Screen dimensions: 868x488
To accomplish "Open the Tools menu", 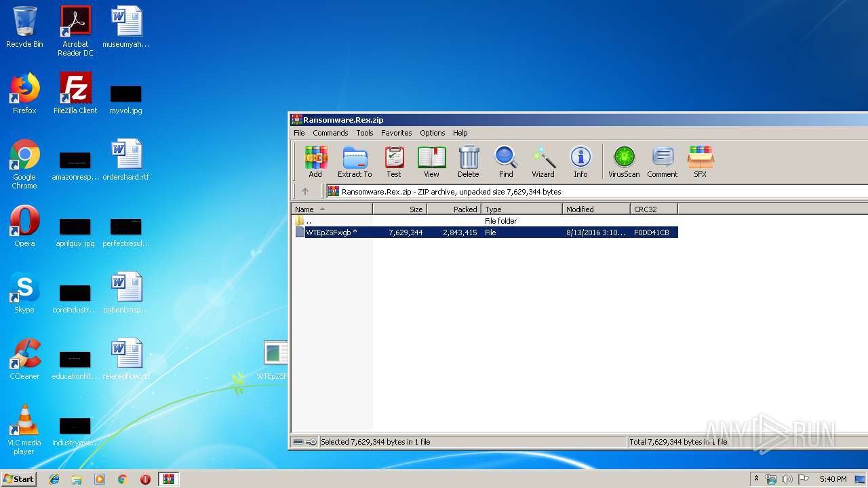I will (x=365, y=133).
